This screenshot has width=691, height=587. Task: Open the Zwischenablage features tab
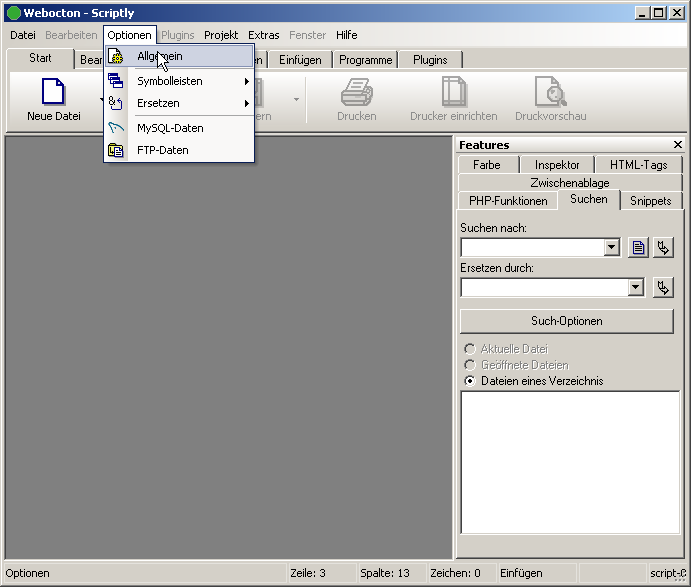570,182
